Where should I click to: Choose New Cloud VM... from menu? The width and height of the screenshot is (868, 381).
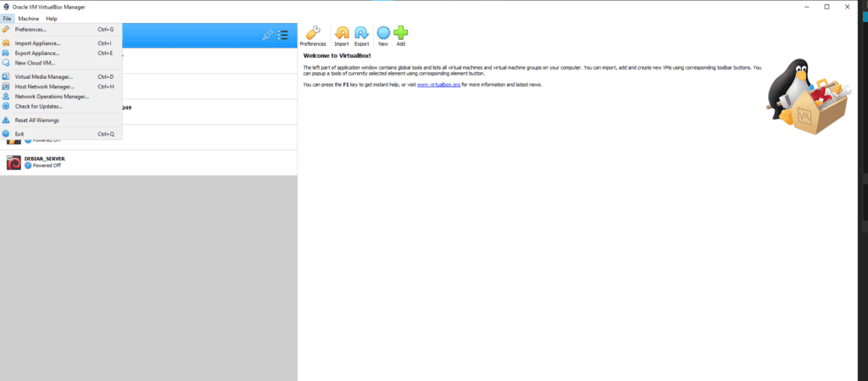click(35, 62)
